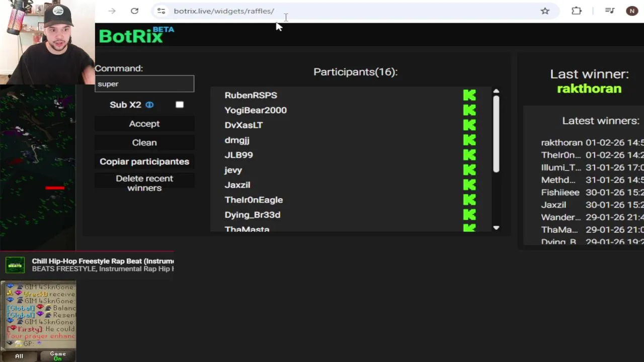Select participant TheIr0nEagle

point(254,200)
